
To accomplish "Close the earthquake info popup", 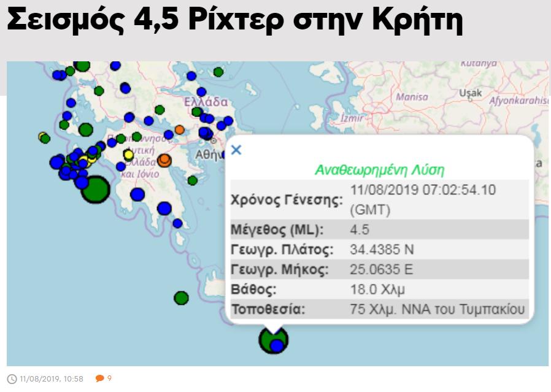I will tap(236, 150).
